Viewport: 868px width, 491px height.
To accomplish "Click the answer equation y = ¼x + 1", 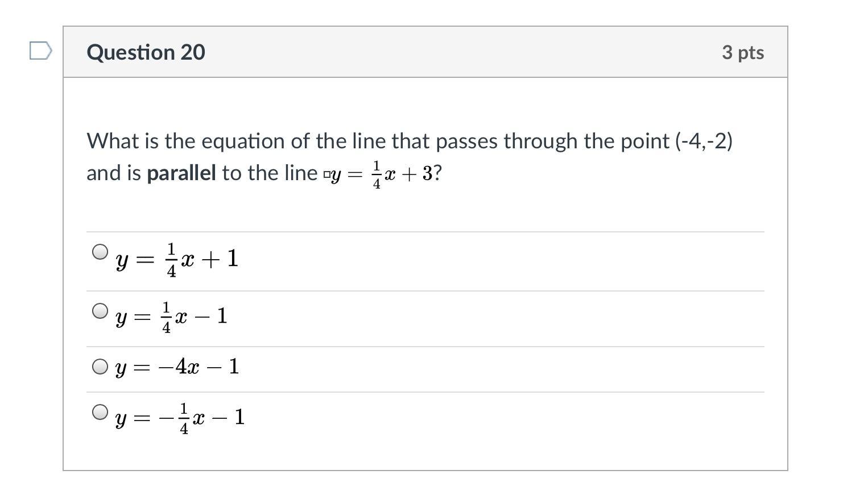I will (177, 260).
